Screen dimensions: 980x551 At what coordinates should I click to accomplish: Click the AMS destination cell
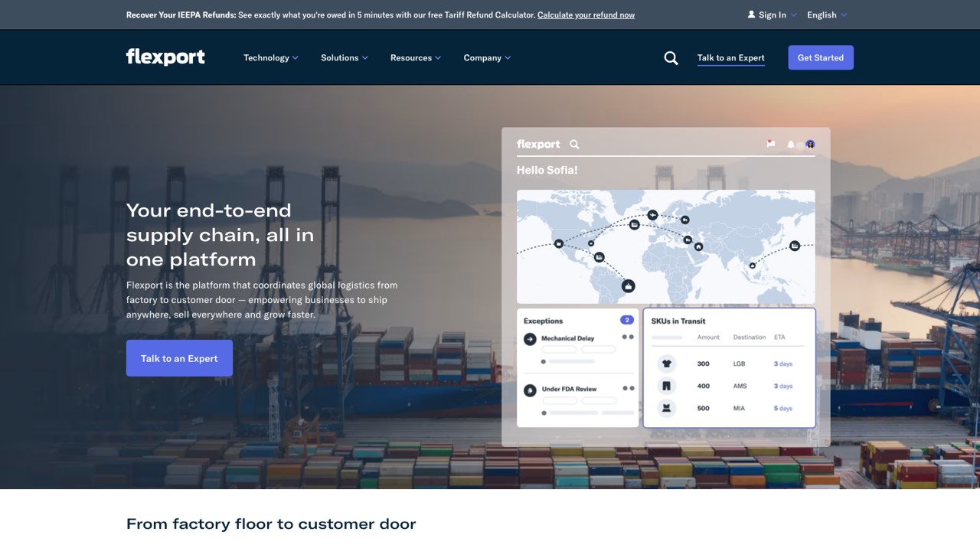[x=740, y=386]
